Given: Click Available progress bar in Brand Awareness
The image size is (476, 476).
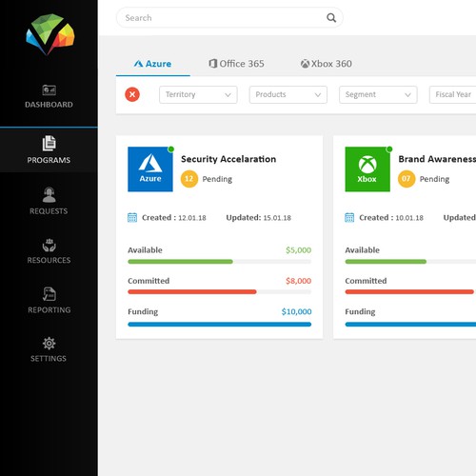Looking at the screenshot, I should click(410, 262).
